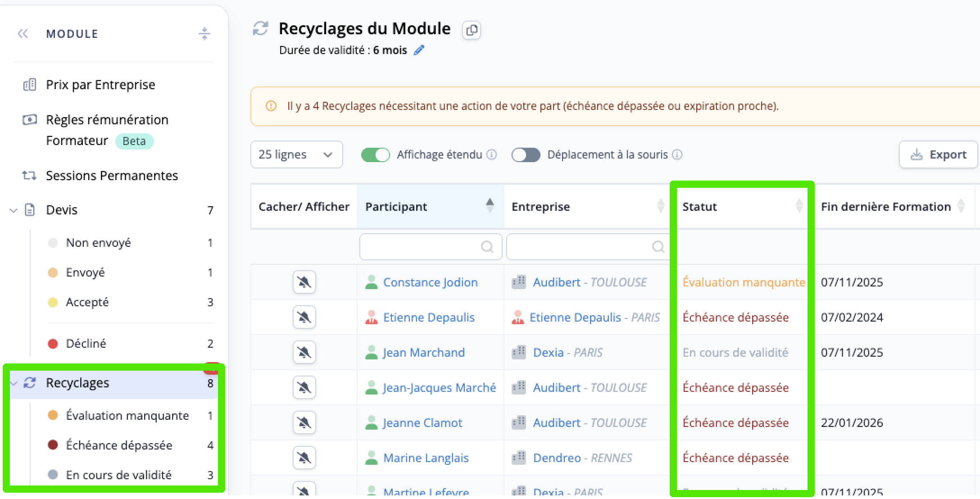
Task: Open Règles rémunération Formateur
Action: [107, 130]
